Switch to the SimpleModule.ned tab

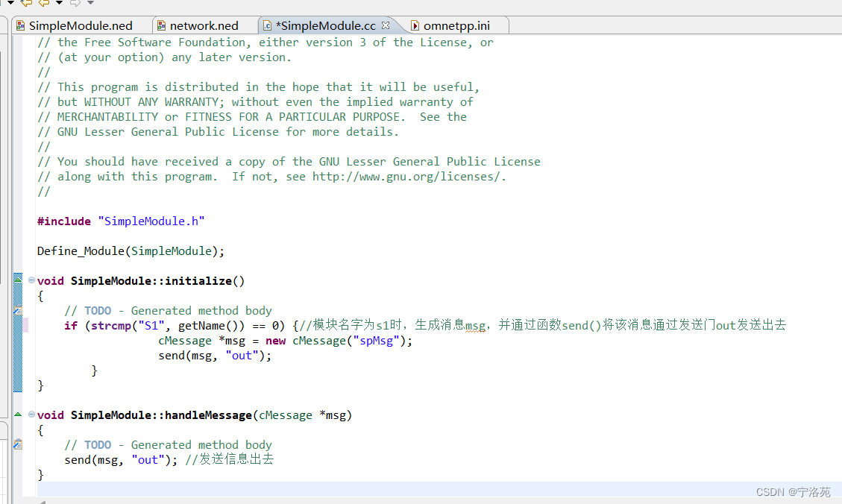click(x=82, y=25)
